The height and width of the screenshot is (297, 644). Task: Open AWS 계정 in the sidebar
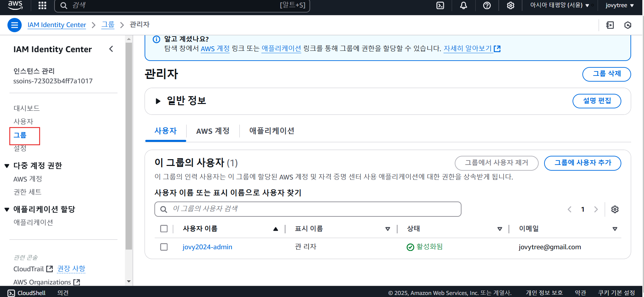[28, 179]
